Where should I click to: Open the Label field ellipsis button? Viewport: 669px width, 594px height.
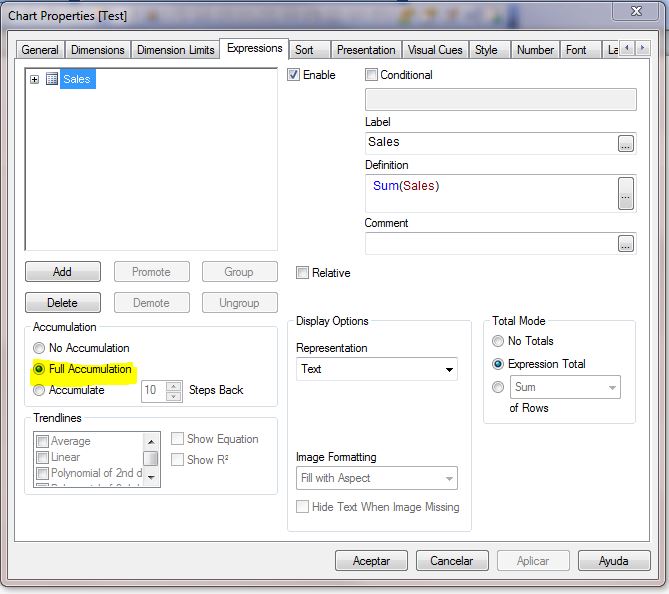[626, 143]
